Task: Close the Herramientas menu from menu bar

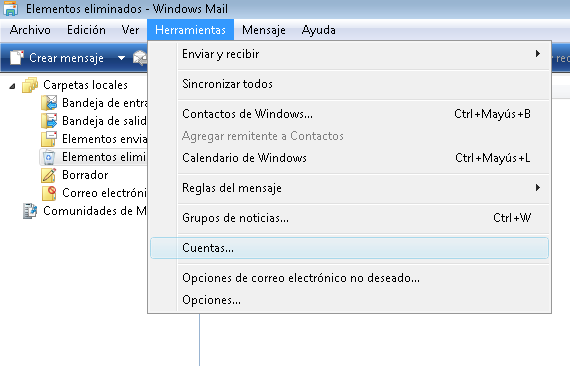Action: (x=190, y=30)
